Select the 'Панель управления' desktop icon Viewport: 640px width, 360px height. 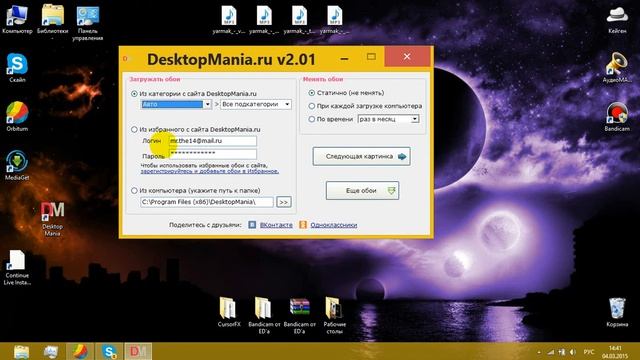[88, 22]
